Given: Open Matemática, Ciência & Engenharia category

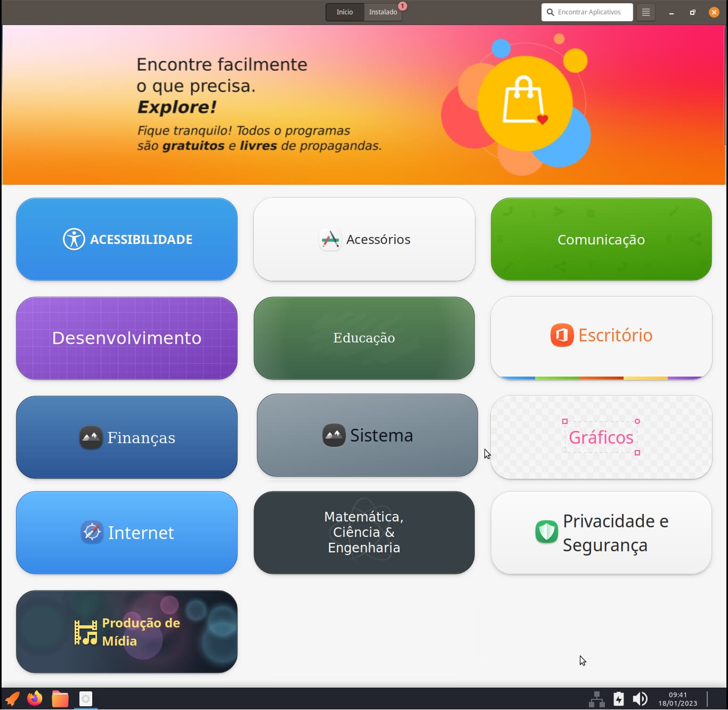Looking at the screenshot, I should 364,533.
